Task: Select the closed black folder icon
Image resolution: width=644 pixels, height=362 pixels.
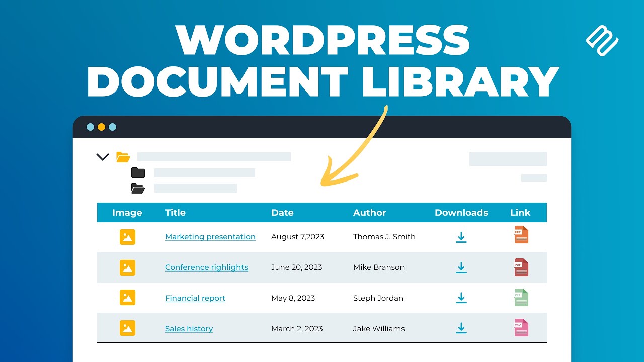Action: tap(138, 173)
